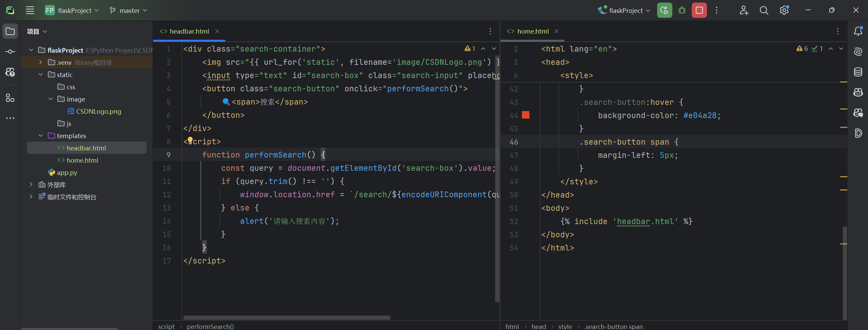The width and height of the screenshot is (868, 330).
Task: Open the Structure tool window icon
Action: (10, 98)
